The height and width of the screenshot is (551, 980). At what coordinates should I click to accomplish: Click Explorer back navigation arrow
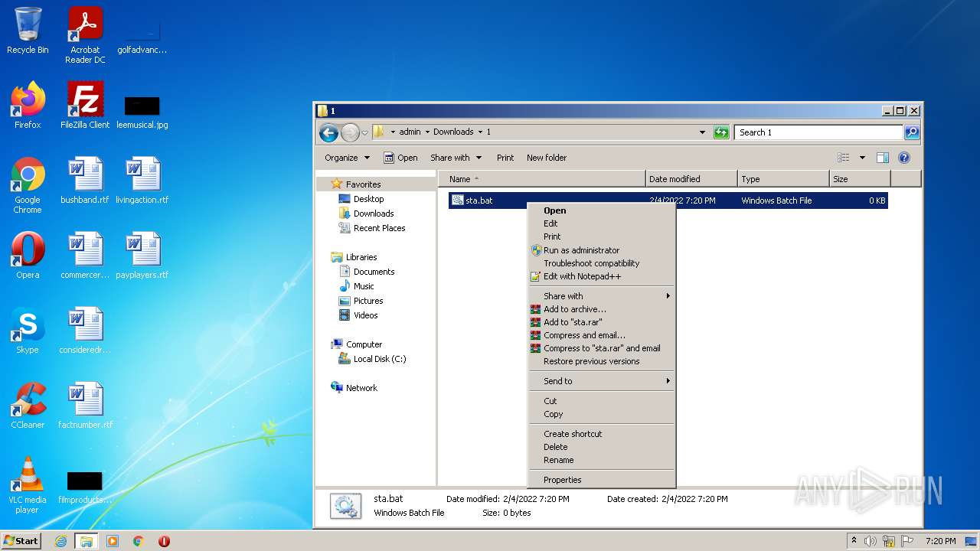pos(328,132)
